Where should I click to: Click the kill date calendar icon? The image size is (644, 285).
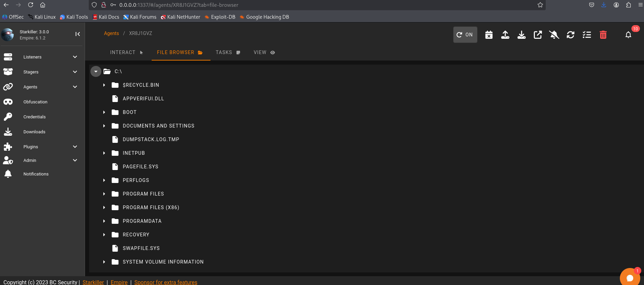pos(489,35)
